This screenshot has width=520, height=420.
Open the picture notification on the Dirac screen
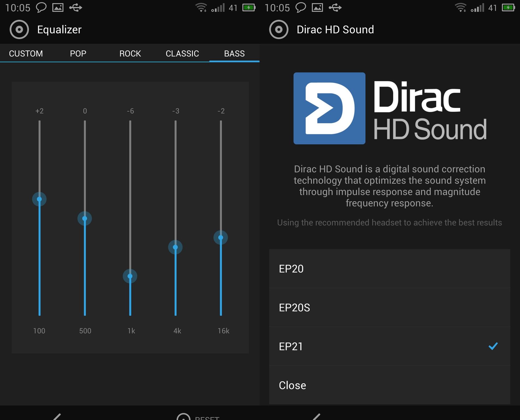point(317,7)
